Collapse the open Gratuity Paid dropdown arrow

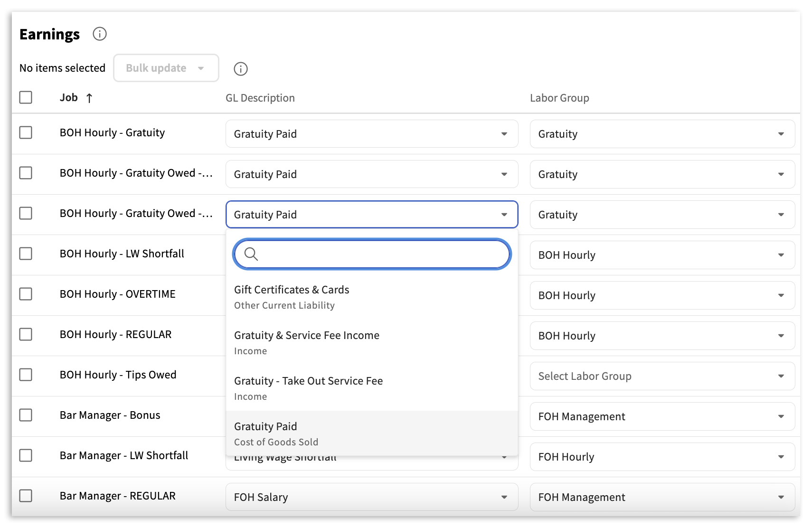point(504,215)
